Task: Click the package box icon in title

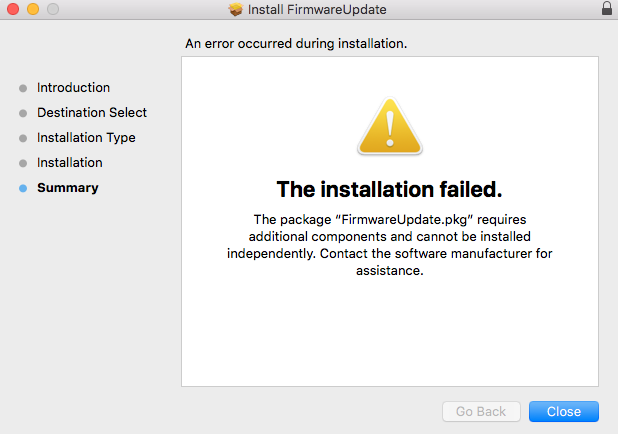Action: click(x=236, y=9)
